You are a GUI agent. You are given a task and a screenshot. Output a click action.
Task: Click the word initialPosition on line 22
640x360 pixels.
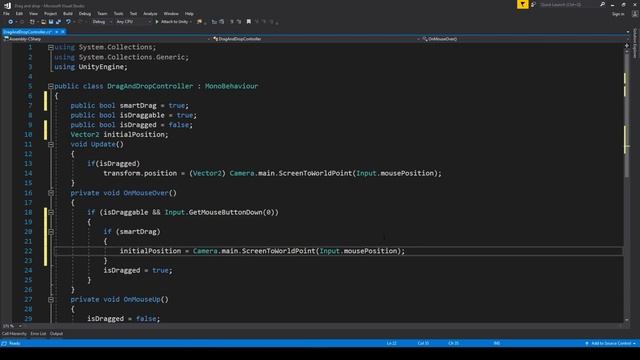(150, 251)
